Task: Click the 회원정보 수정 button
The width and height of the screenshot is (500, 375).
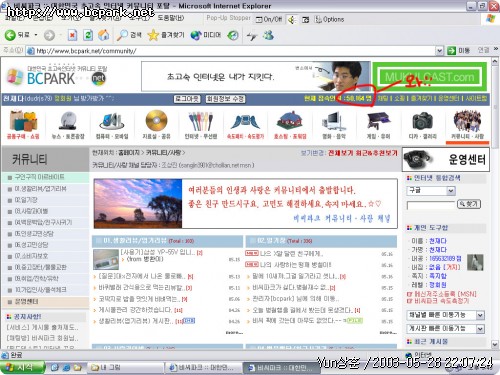Action: pyautogui.click(x=225, y=99)
